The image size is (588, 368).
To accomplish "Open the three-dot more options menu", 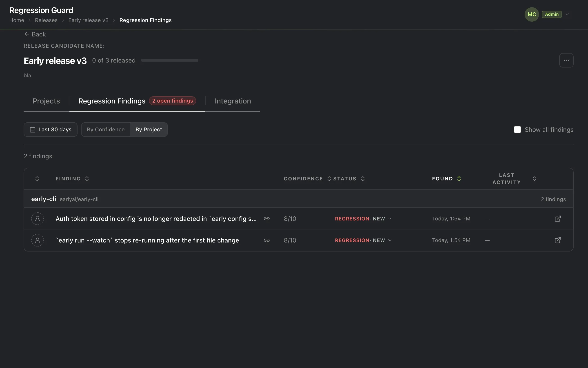I will [566, 60].
